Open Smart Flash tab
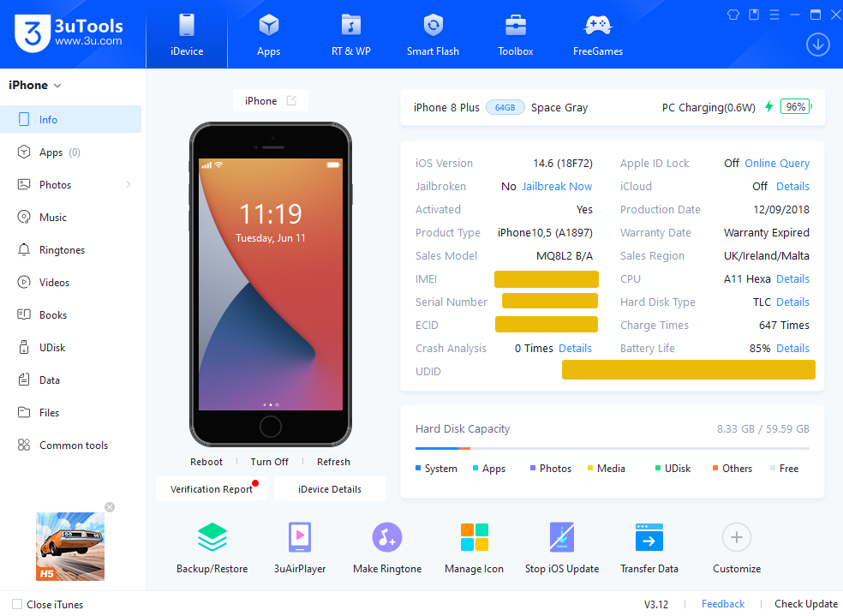Viewport: 843px width, 616px height. point(433,34)
